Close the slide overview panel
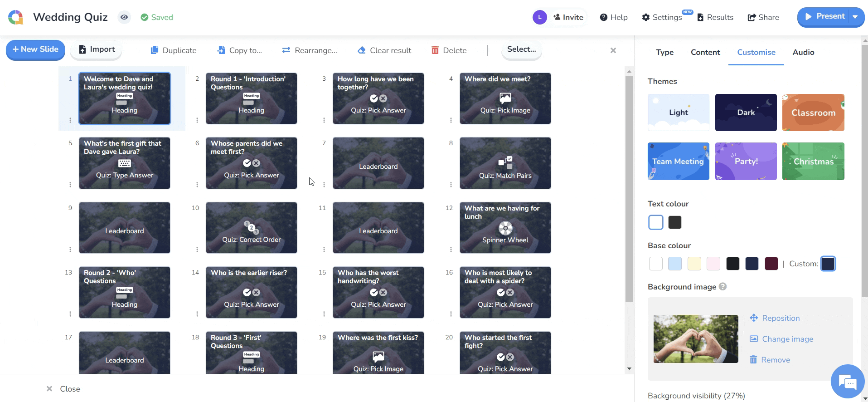 tap(63, 389)
